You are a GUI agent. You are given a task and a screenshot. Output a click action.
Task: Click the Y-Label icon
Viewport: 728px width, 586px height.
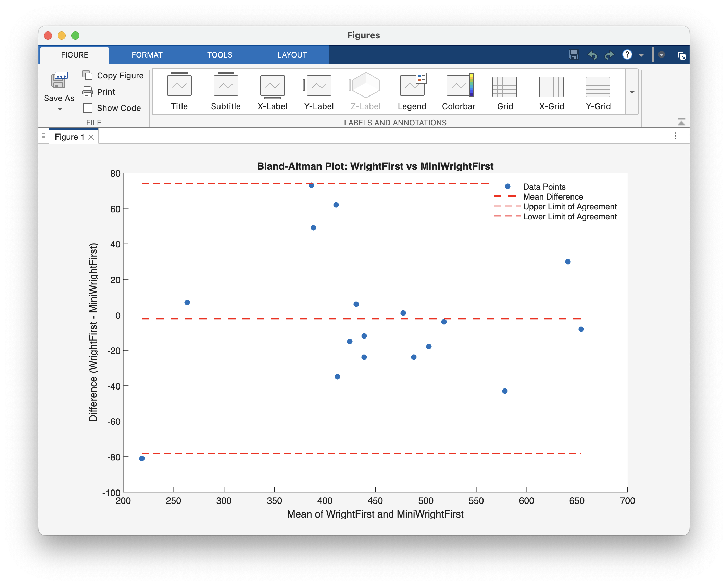[x=318, y=86]
